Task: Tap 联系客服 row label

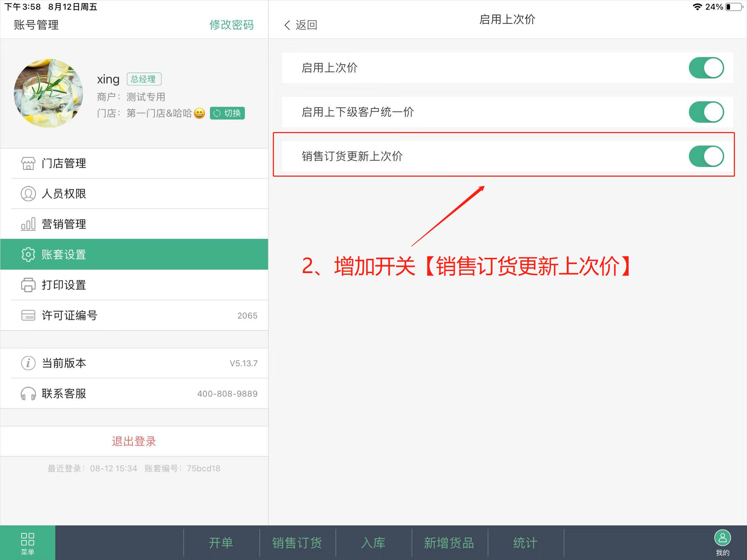Action: click(x=64, y=394)
